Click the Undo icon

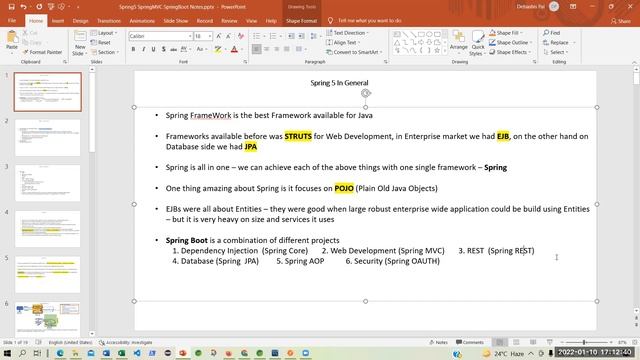point(23,7)
